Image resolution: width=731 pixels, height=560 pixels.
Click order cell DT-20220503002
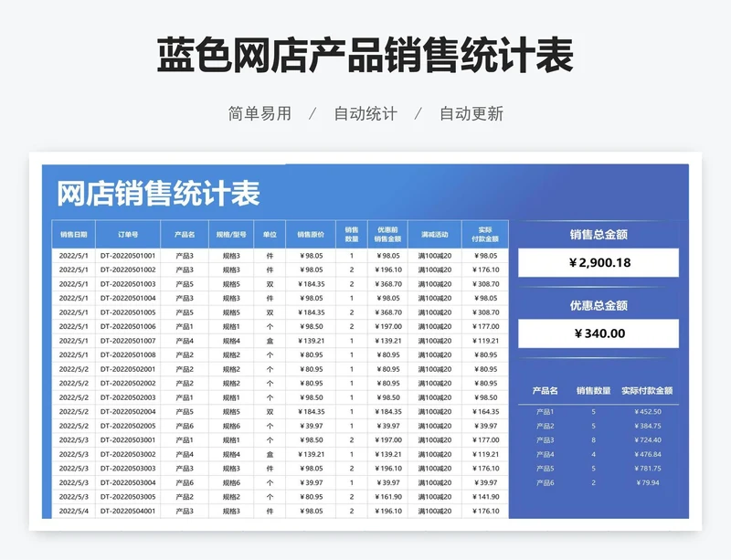[x=128, y=454]
